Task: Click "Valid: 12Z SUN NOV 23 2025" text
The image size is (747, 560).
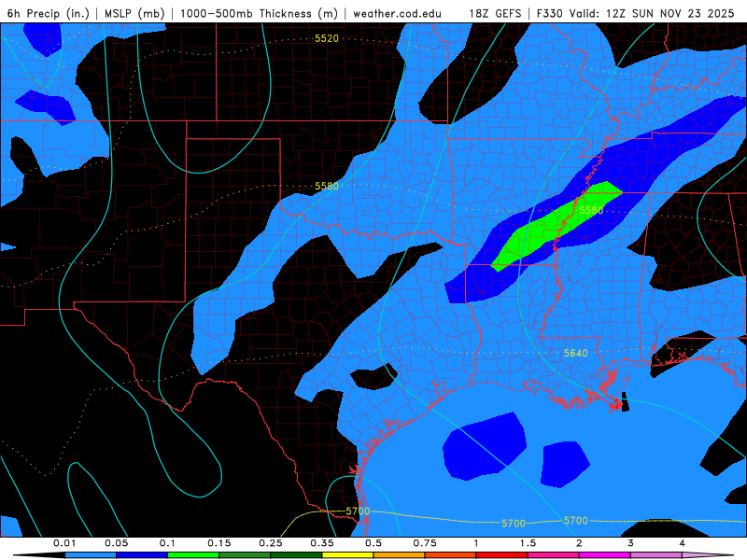Action: coord(651,14)
